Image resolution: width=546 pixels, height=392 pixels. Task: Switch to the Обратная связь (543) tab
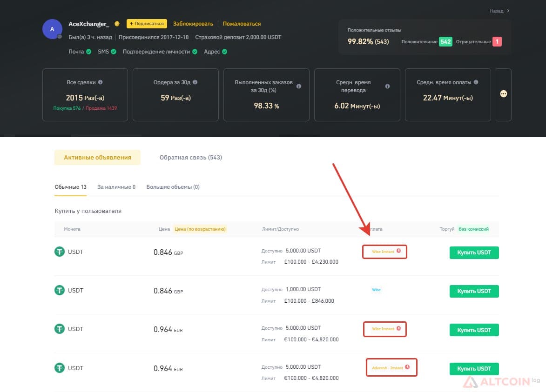pos(191,157)
